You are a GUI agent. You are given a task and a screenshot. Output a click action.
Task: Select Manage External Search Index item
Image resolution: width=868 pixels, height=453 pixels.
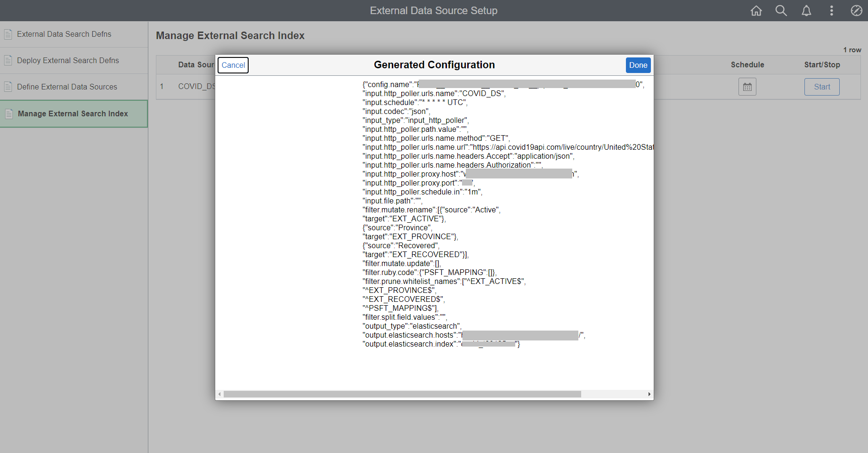(x=73, y=114)
